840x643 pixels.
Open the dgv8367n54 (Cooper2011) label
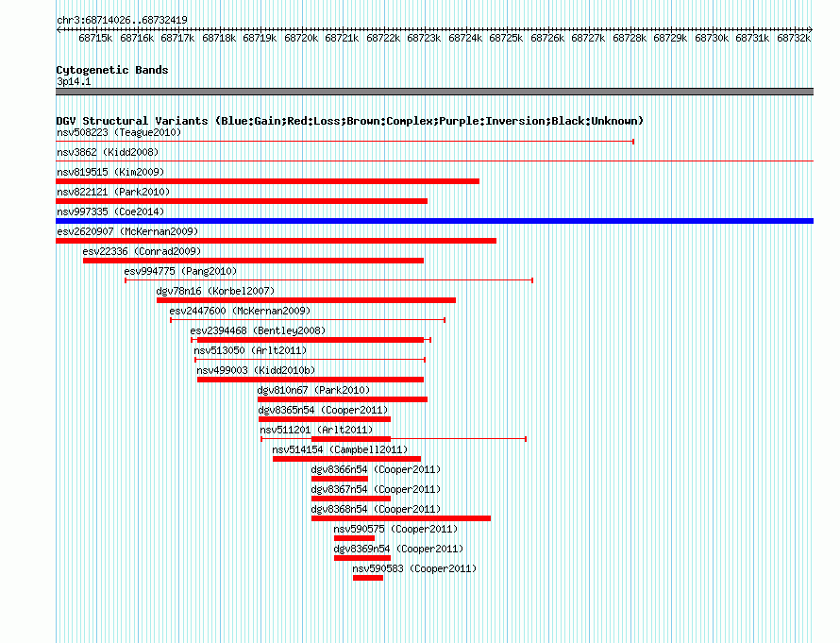coord(376,489)
